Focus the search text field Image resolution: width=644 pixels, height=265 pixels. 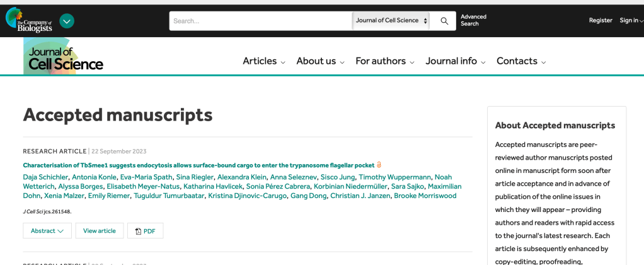pos(260,21)
